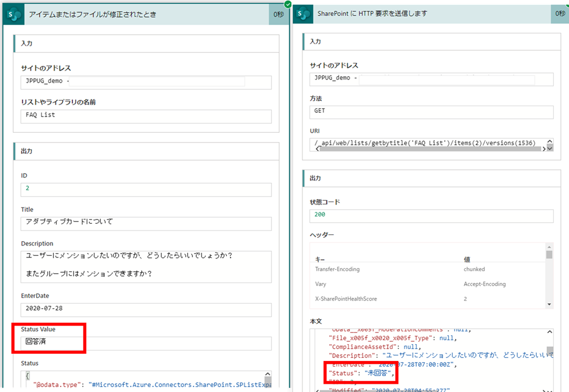569x392 pixels.
Task: Click SharePoint icon on the item-modified trigger card
Action: click(x=14, y=15)
